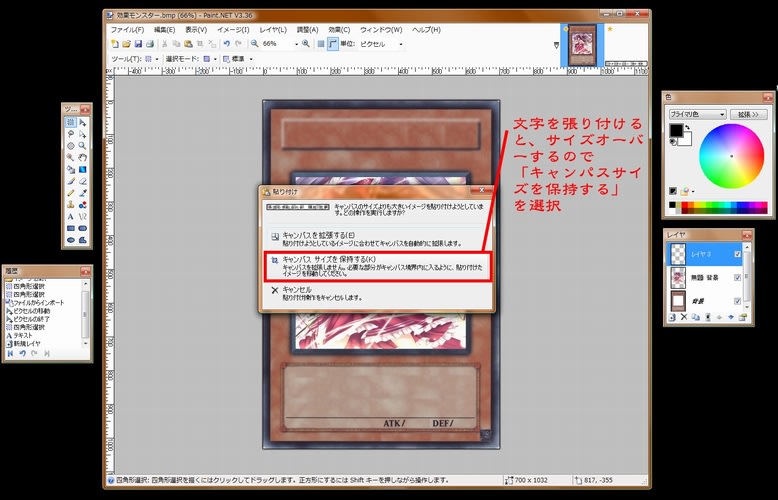Open the イメージ(I) menu

233,30
